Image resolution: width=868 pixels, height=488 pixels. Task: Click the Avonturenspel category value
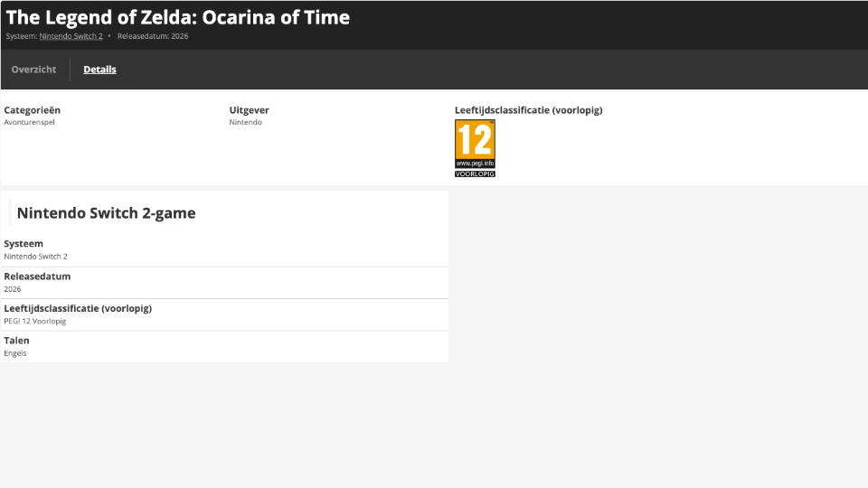(x=29, y=122)
